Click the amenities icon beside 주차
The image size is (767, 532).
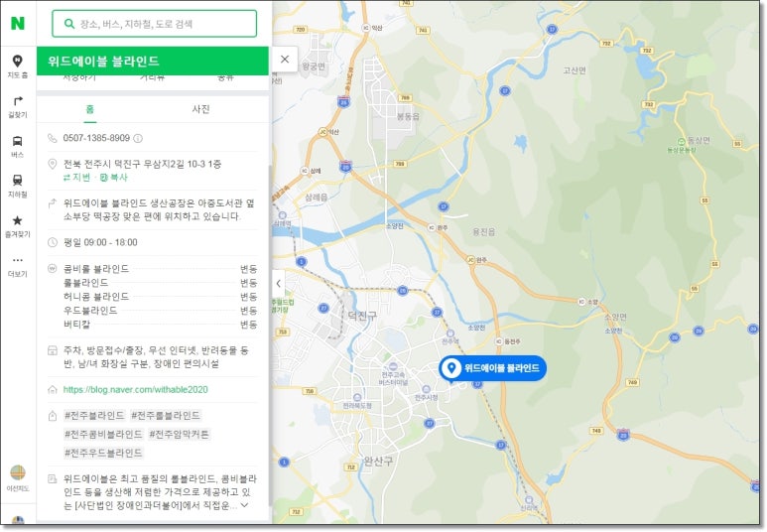coord(53,350)
